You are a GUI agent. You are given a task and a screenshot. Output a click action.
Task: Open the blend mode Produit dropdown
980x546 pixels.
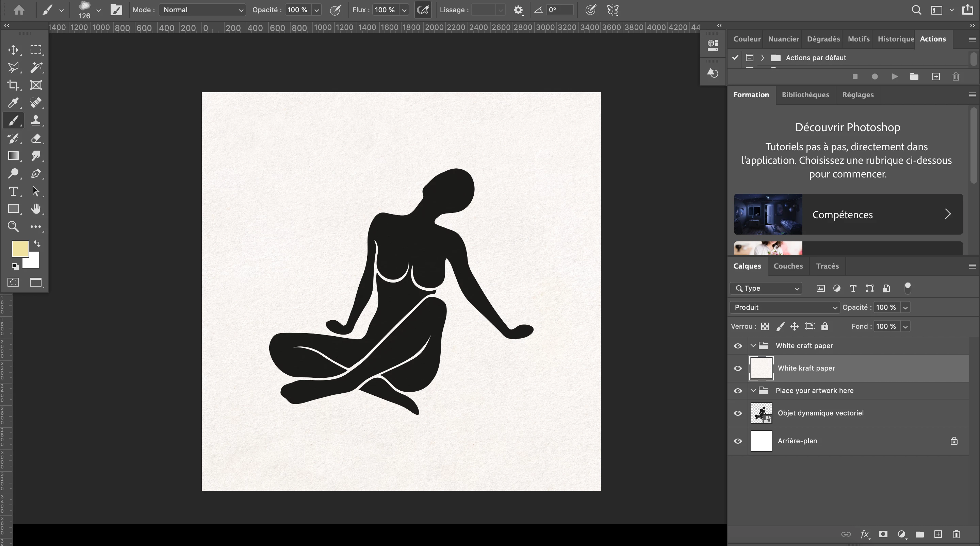tap(784, 307)
